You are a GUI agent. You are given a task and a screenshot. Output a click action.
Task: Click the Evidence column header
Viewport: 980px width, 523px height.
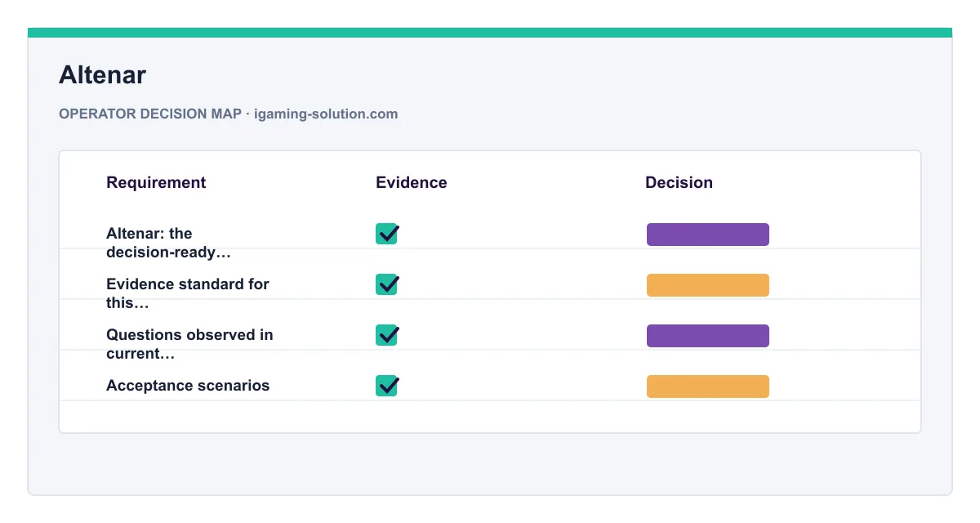pyautogui.click(x=412, y=182)
